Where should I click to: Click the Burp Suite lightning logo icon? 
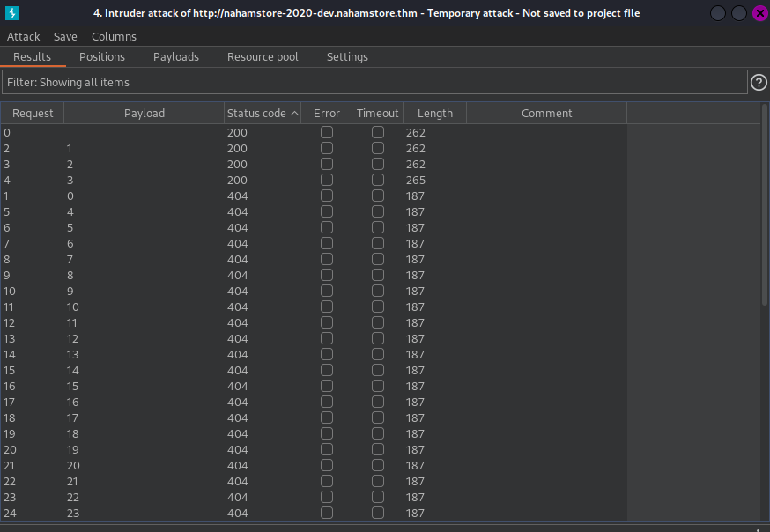(x=12, y=13)
